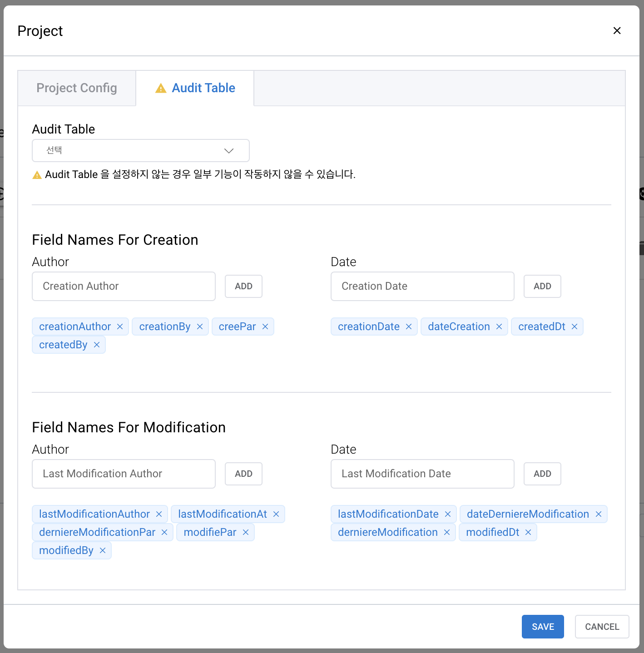The height and width of the screenshot is (653, 644).
Task: Remove the dateCreation tag
Action: click(499, 326)
